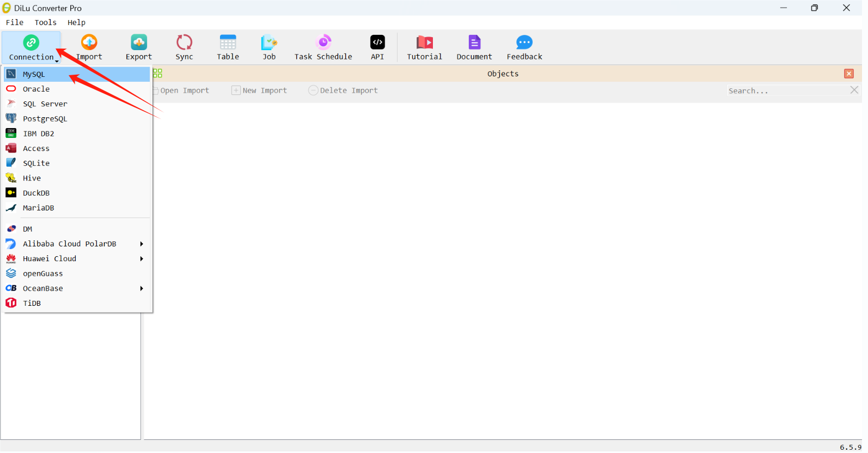Open the Document help icon
Viewport: 868px width, 453px height.
[474, 43]
